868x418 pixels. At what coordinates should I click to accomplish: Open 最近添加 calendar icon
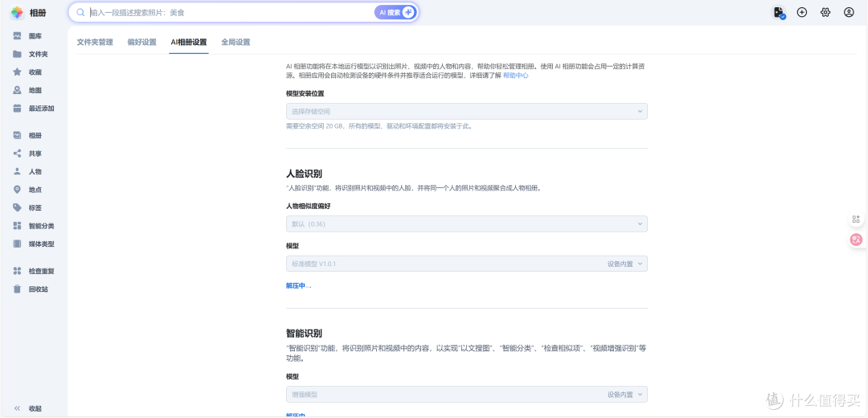(17, 109)
